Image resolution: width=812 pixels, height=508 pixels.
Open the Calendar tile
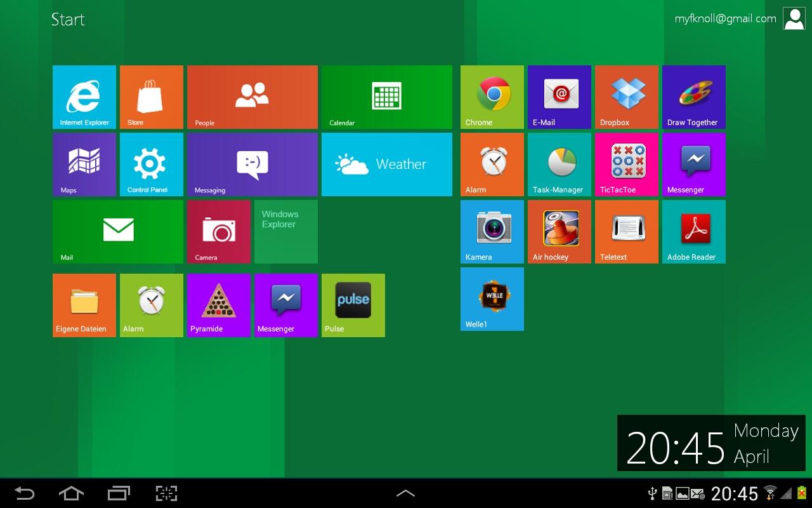tap(387, 97)
